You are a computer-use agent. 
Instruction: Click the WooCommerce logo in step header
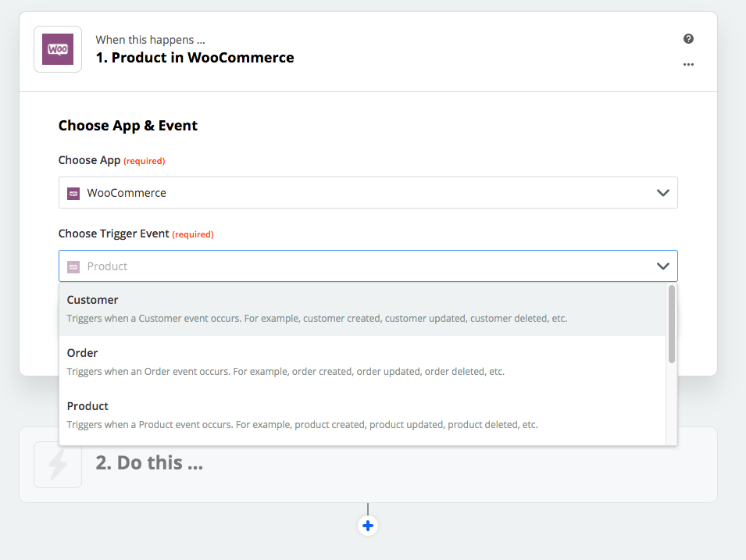58,49
